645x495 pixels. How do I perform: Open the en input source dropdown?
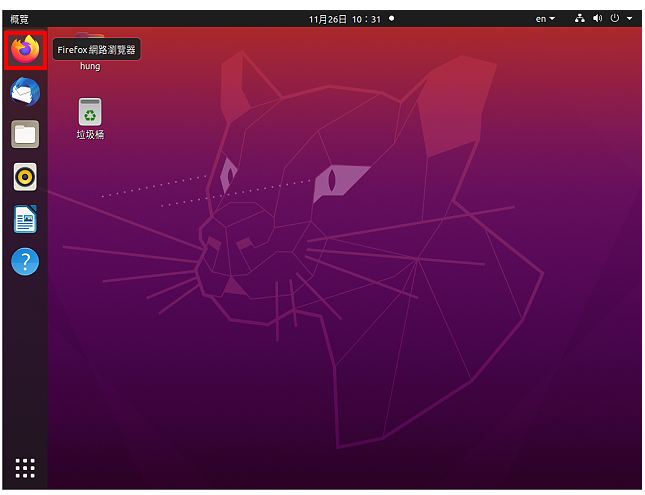tap(545, 19)
